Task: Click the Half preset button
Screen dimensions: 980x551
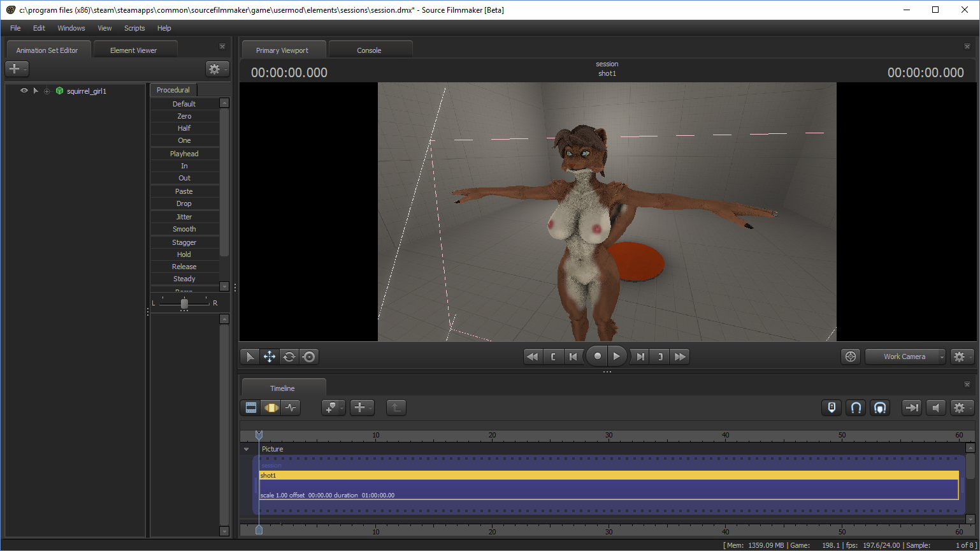Action: click(184, 128)
